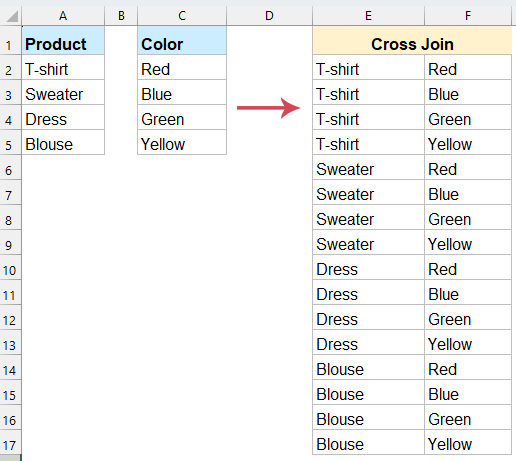Select row 11 header
The height and width of the screenshot is (461, 516).
(x=10, y=292)
